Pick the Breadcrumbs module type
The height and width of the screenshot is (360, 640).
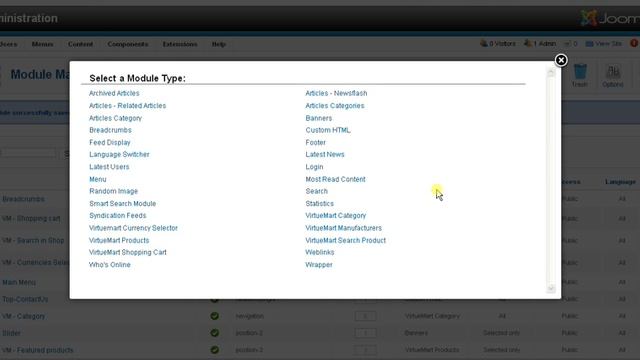pyautogui.click(x=110, y=130)
